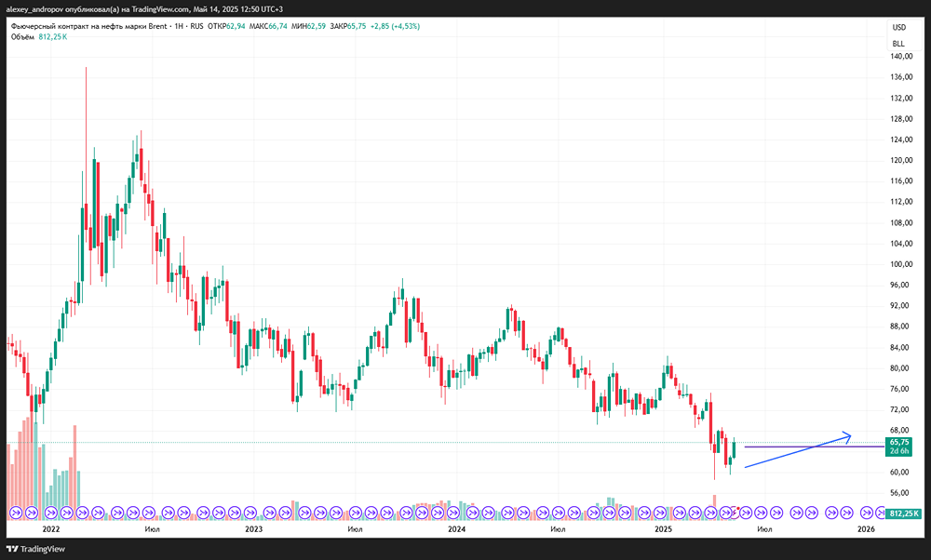Click the RUS exchange label in legend
The height and width of the screenshot is (560, 931).
tap(196, 26)
